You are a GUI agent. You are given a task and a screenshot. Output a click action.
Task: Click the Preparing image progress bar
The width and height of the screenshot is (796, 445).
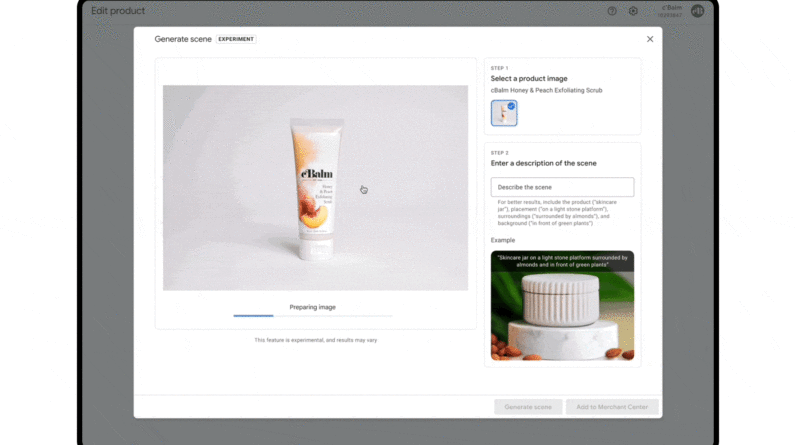point(313,316)
